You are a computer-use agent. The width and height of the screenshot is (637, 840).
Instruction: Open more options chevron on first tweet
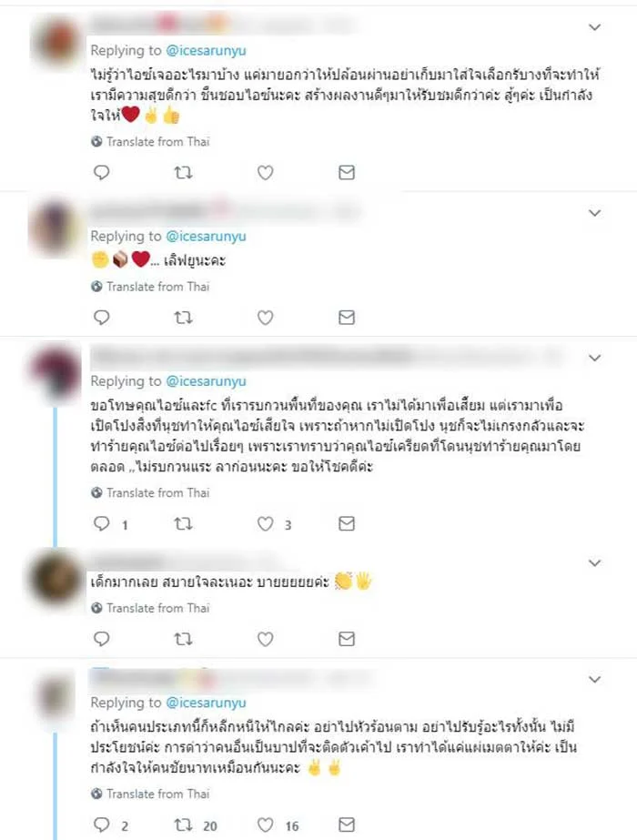[x=594, y=27]
